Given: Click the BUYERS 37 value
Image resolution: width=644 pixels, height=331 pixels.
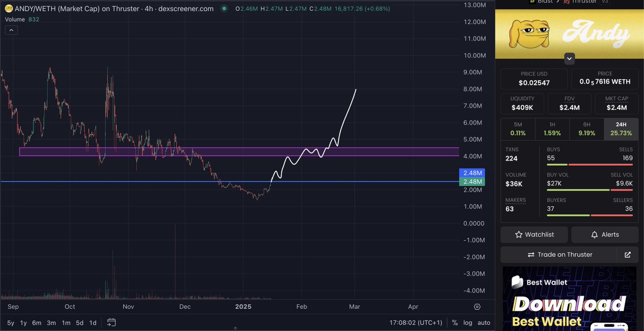Looking at the screenshot, I should [551, 209].
